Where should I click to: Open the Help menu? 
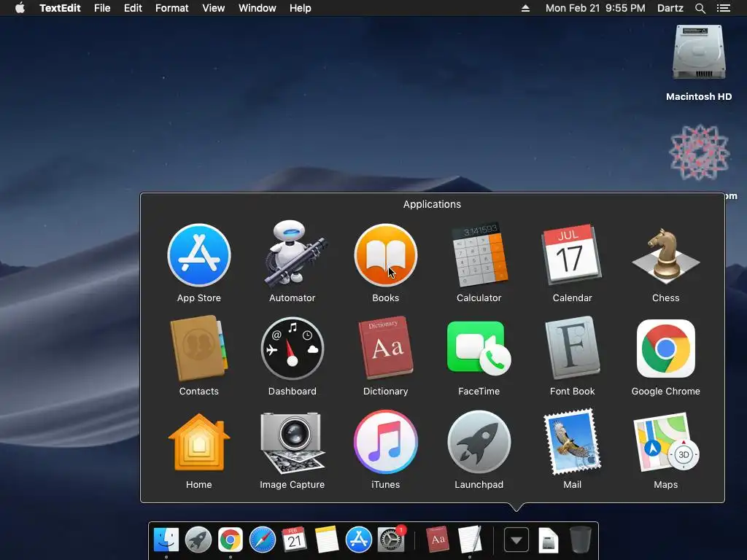(300, 8)
